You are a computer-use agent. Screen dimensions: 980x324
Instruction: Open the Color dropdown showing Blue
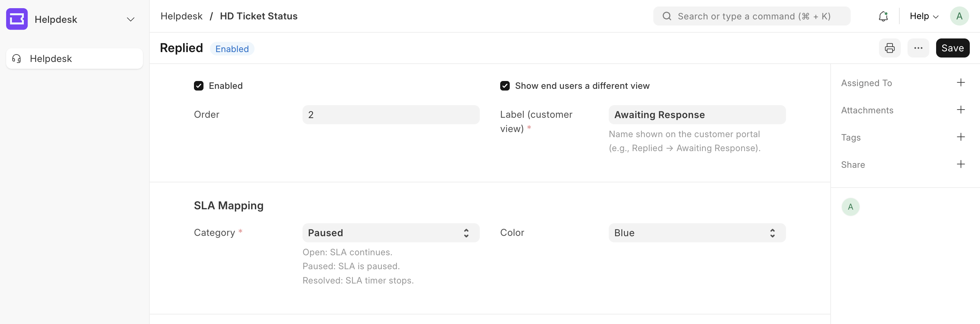(697, 233)
